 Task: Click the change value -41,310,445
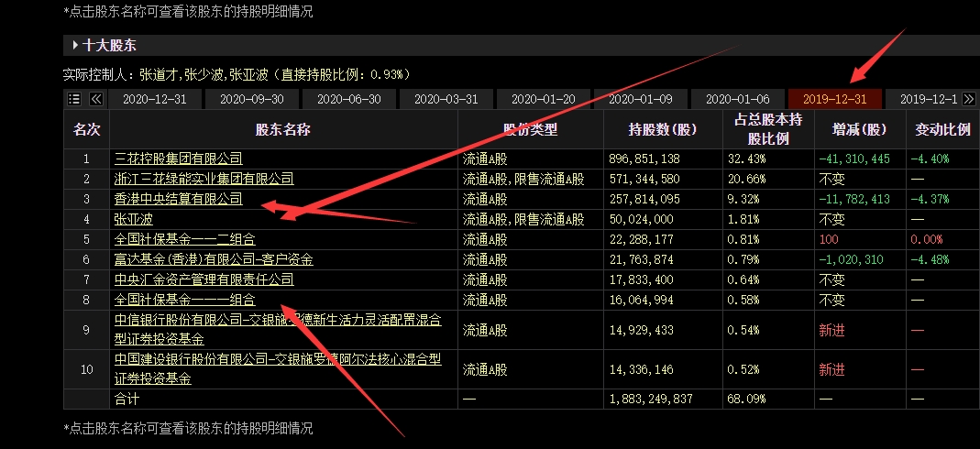[854, 159]
